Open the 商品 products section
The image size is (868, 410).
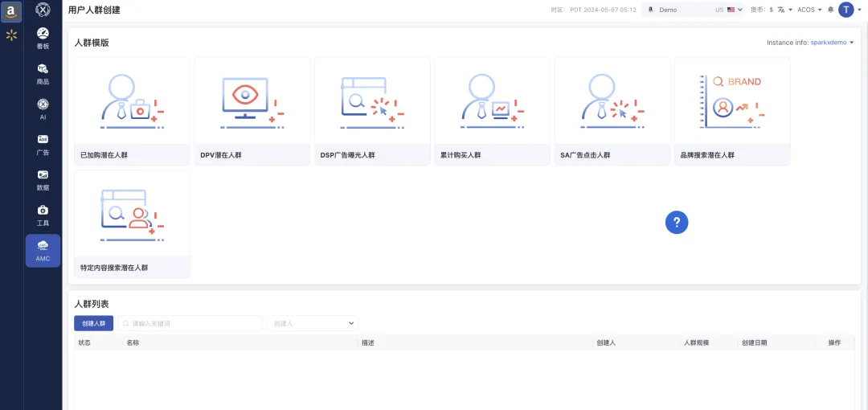pyautogui.click(x=43, y=73)
